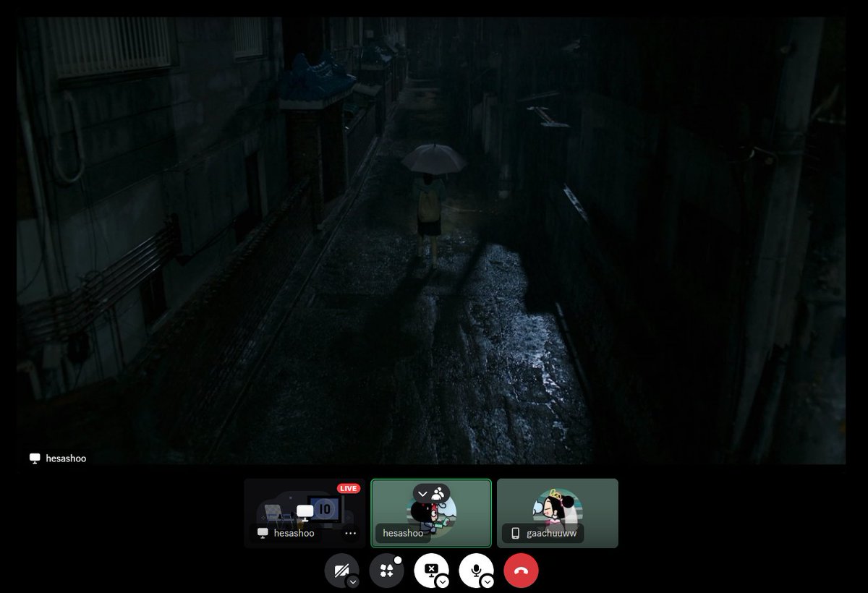Collapse the members row with the chevron pill

[432, 494]
